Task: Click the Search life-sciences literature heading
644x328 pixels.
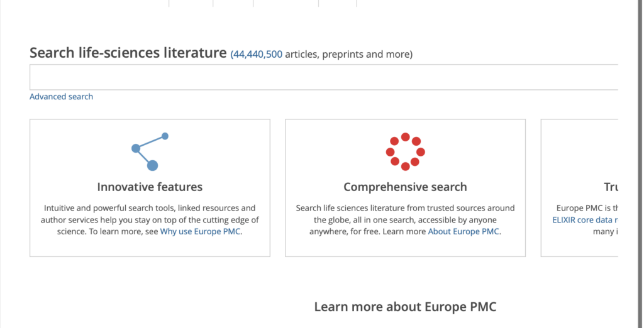Action: (x=128, y=53)
